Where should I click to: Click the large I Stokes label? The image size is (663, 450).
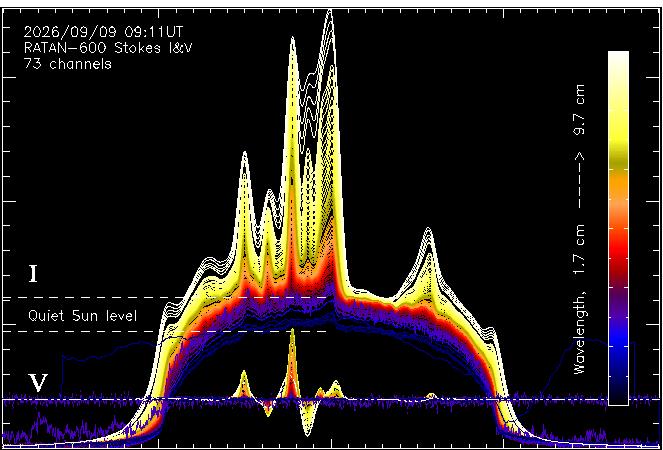tap(33, 274)
